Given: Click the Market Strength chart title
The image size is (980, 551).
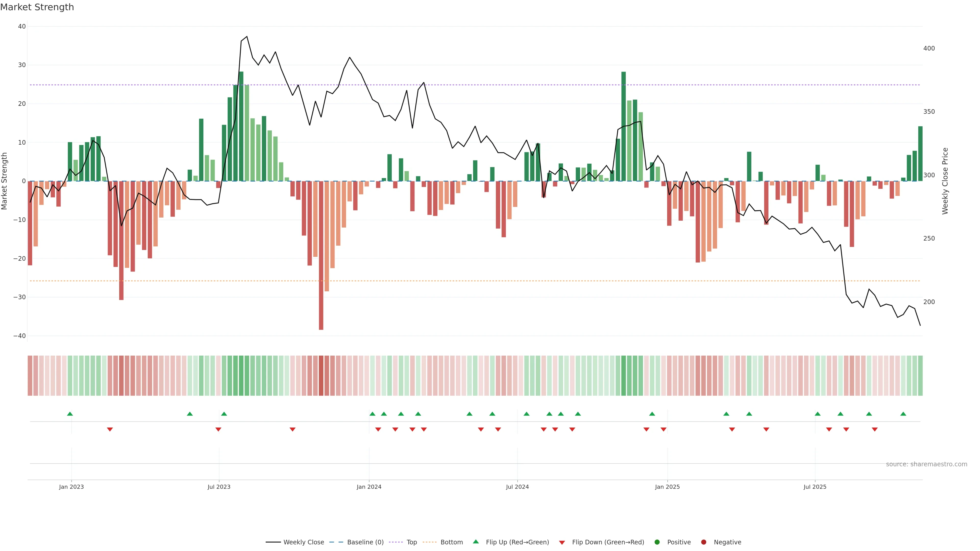Looking at the screenshot, I should tap(37, 7).
